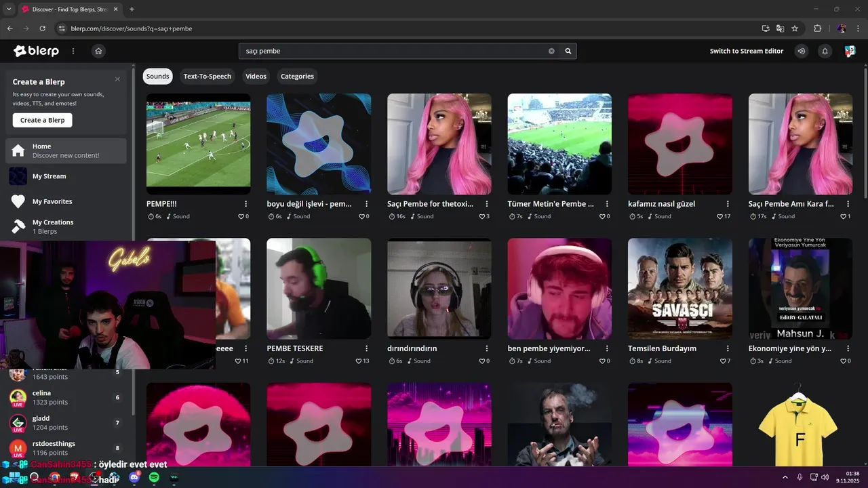Screen dimensions: 868x488
Task: Open the Chrome three-dot menu
Action: pos(859,28)
